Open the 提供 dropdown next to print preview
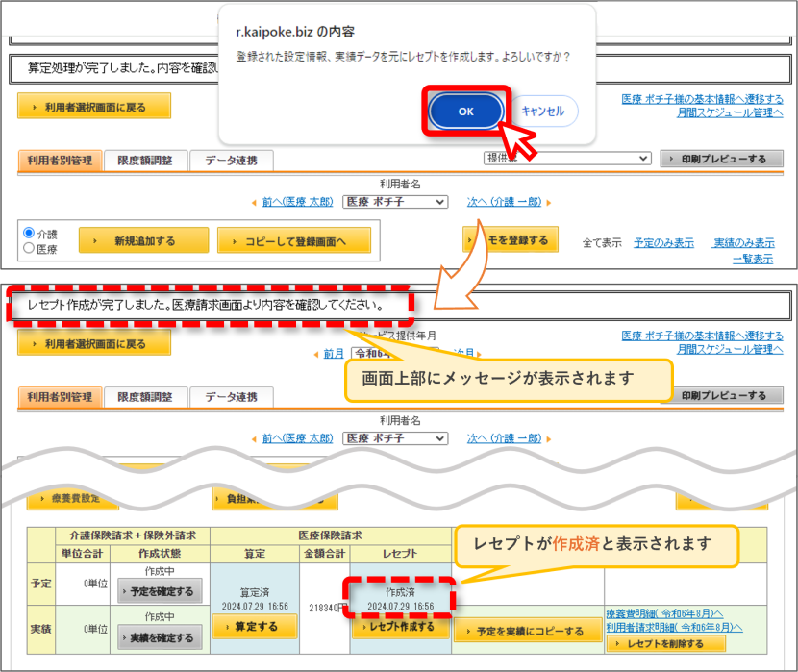 pos(567,159)
